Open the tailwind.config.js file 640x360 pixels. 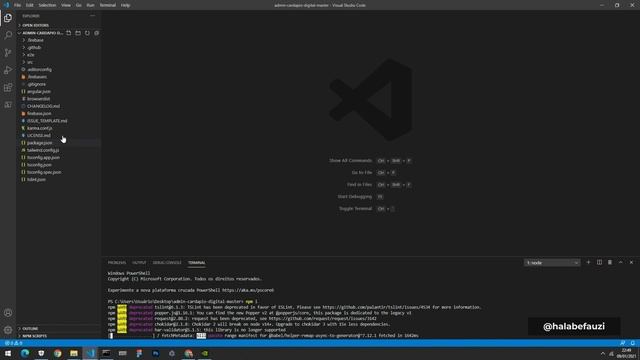click(x=43, y=150)
